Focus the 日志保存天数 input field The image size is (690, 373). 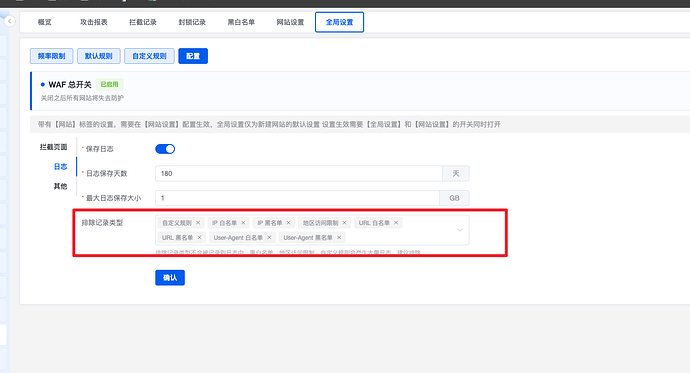pyautogui.click(x=299, y=173)
